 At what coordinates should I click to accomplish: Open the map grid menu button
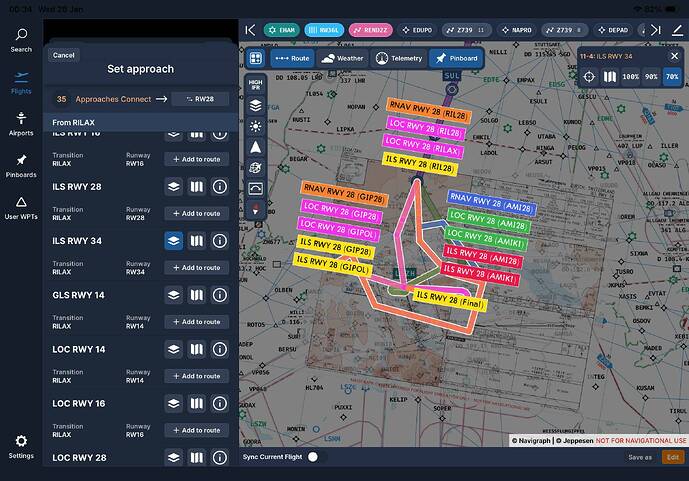tap(256, 58)
